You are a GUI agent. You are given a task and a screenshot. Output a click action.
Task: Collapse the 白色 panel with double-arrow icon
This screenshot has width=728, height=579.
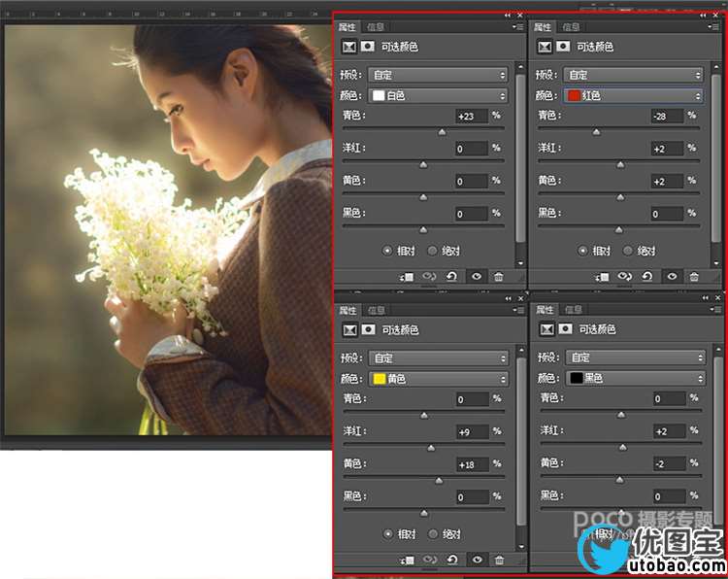point(508,16)
